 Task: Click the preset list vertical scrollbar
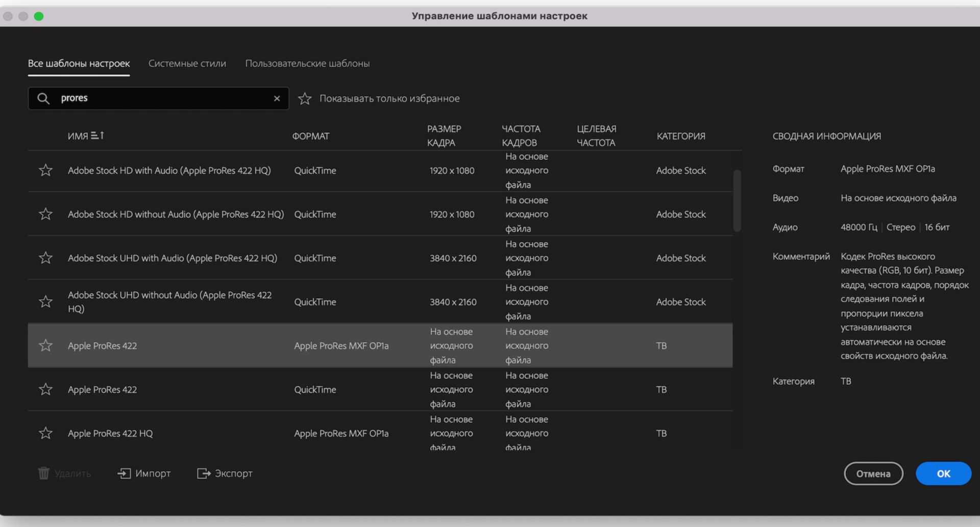click(x=737, y=200)
